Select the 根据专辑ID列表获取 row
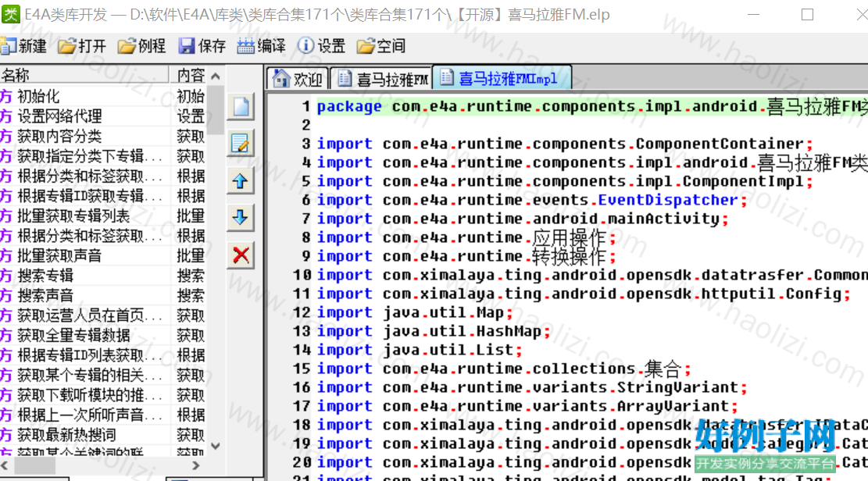This screenshot has width=868, height=481. (x=103, y=355)
